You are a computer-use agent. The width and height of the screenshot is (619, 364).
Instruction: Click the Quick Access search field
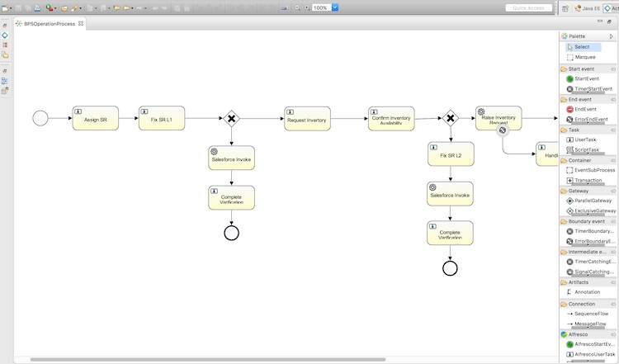pyautogui.click(x=528, y=7)
